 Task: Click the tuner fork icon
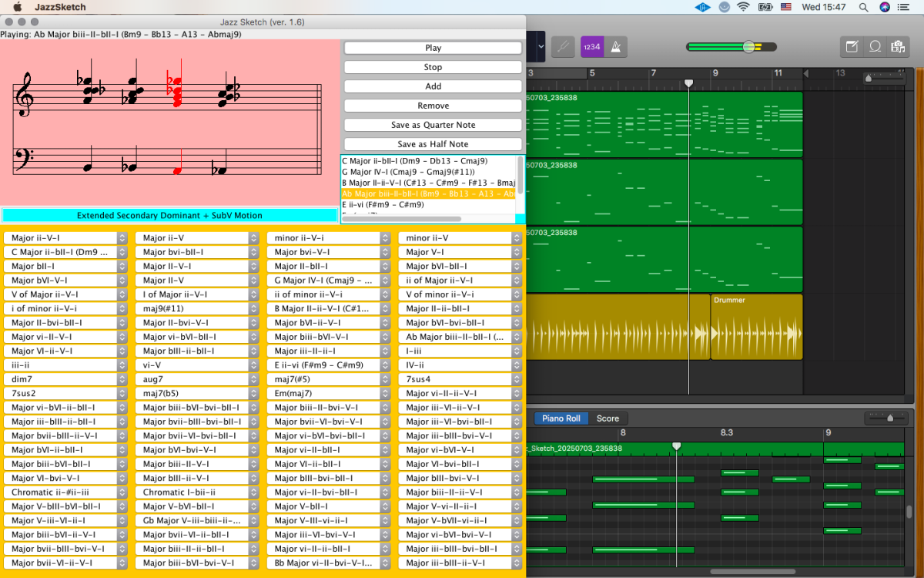(x=563, y=47)
